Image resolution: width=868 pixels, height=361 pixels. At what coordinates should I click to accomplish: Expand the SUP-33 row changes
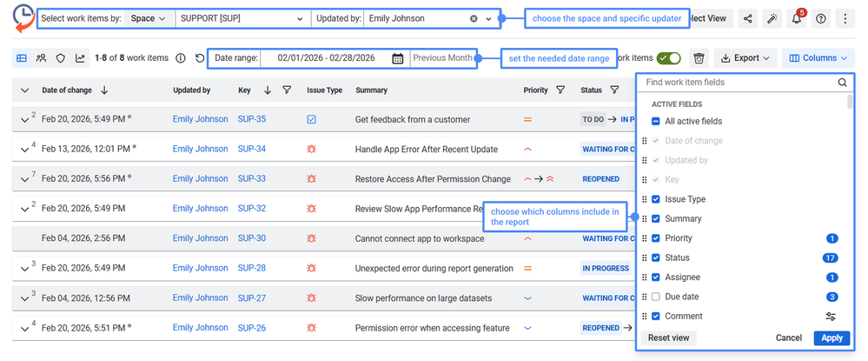click(23, 179)
